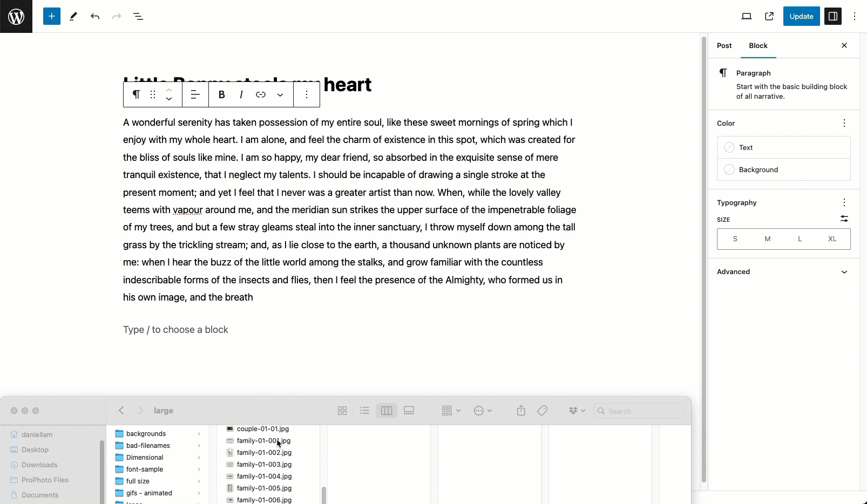The height and width of the screenshot is (504, 867).
Task: Select file couple-01-01.jpg
Action: point(263,429)
